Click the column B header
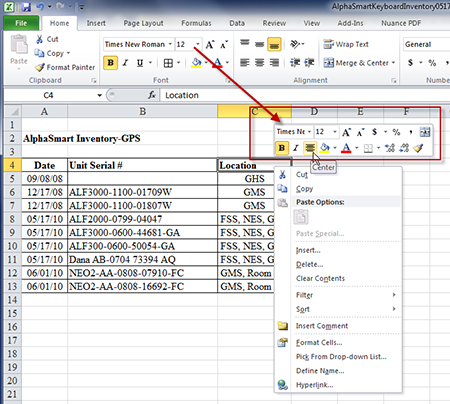This screenshot has height=404, width=450. [x=142, y=111]
